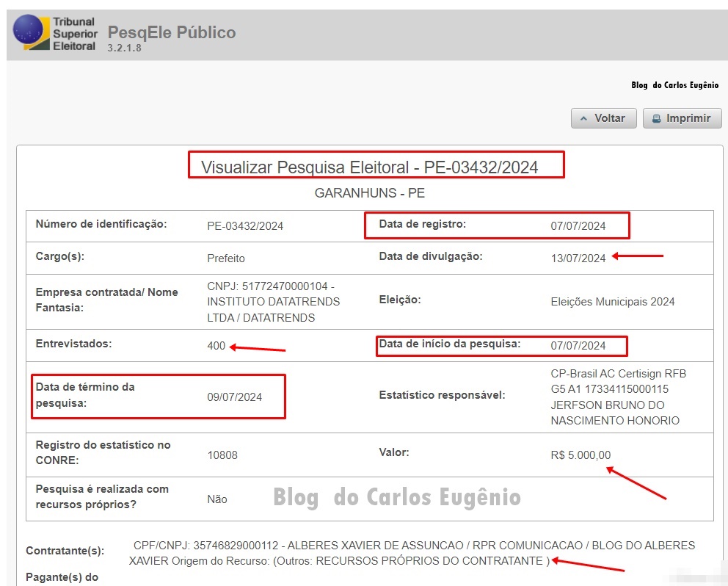This screenshot has width=728, height=586.
Task: Click Registro do estatístico no CONRE label
Action: pos(103,452)
